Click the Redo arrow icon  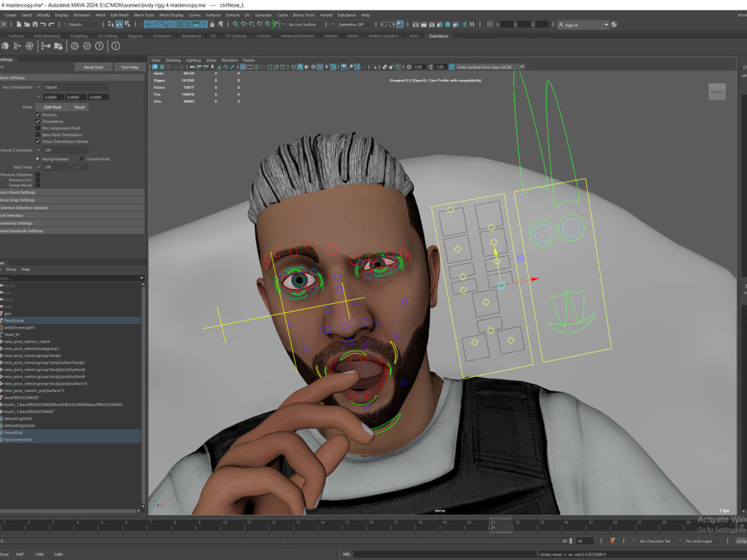(51, 25)
